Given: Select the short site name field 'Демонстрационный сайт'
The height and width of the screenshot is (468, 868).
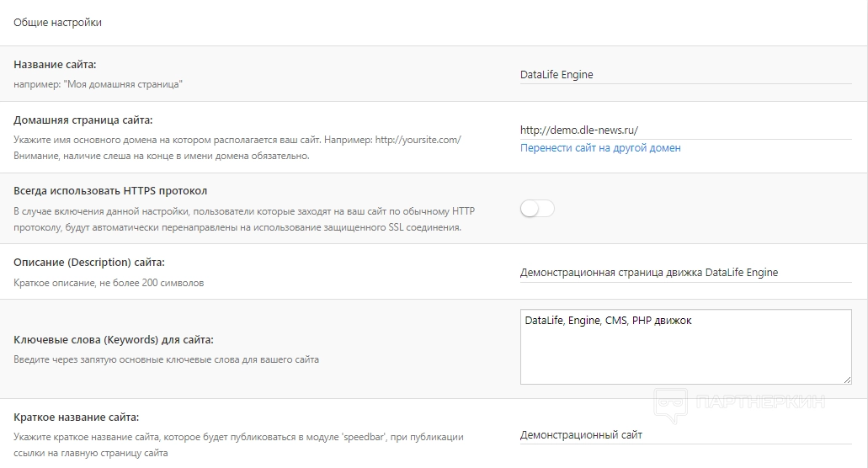Looking at the screenshot, I should pos(685,434).
